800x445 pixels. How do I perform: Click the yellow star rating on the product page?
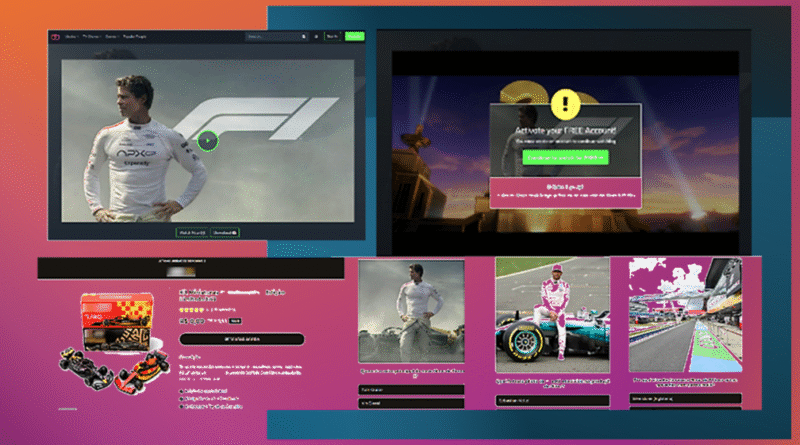point(191,310)
